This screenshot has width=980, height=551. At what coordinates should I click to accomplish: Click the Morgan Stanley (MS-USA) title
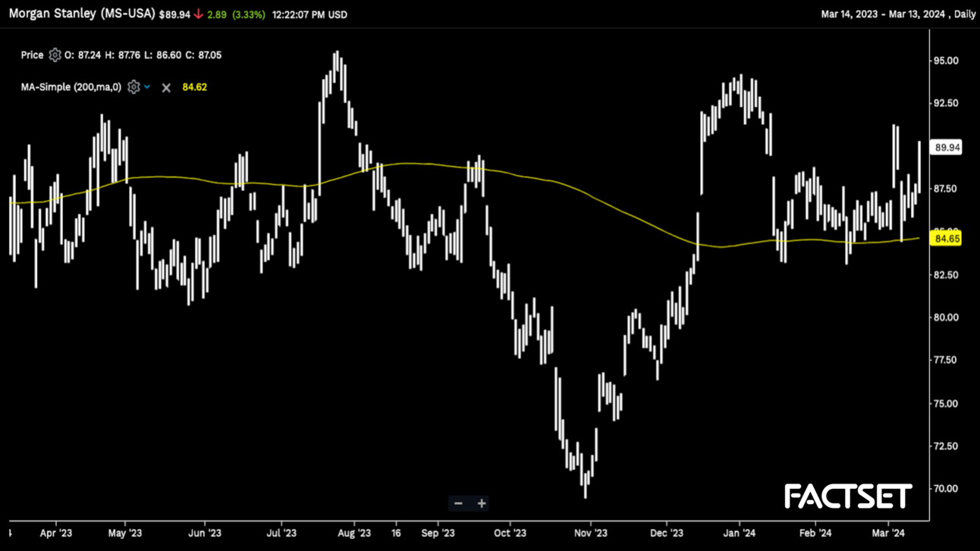pyautogui.click(x=82, y=14)
